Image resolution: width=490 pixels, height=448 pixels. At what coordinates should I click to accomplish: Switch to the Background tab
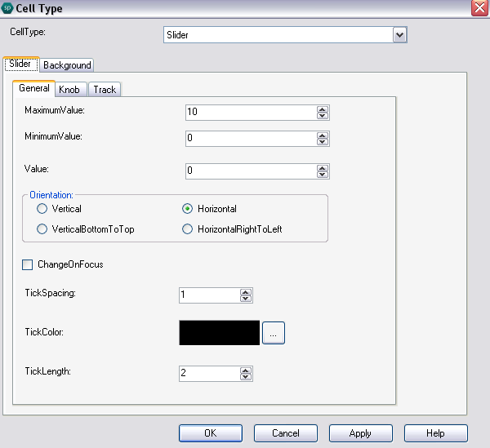tap(67, 65)
